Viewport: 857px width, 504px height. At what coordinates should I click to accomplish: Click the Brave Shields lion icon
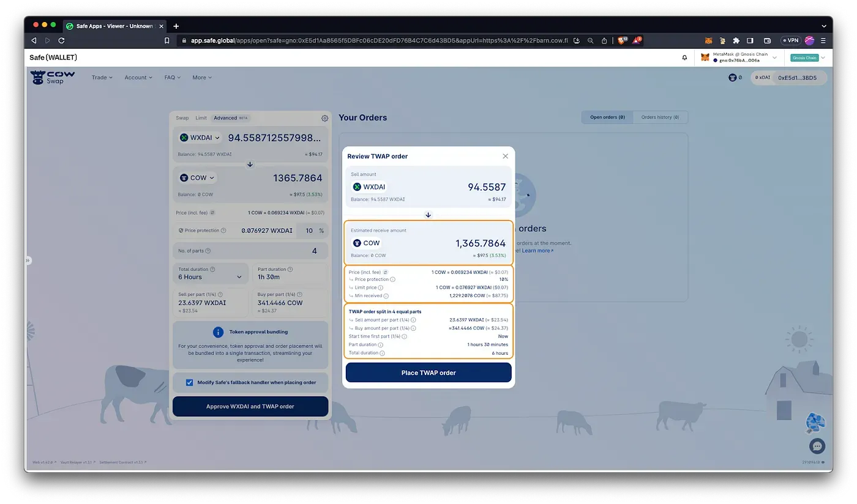pyautogui.click(x=622, y=40)
